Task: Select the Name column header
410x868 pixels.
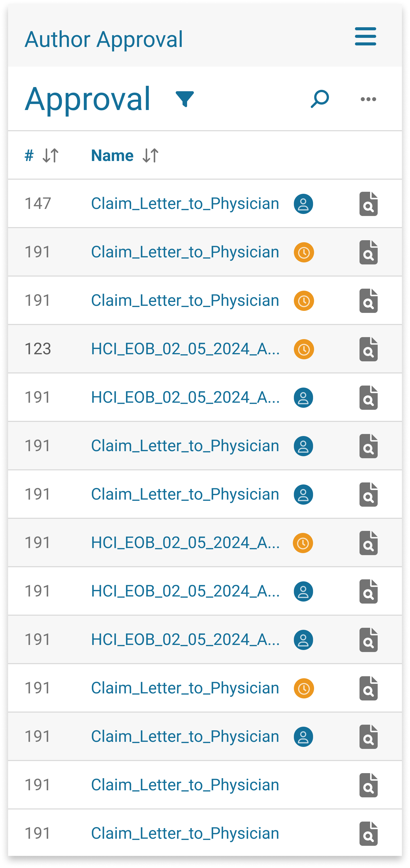Action: pos(112,156)
